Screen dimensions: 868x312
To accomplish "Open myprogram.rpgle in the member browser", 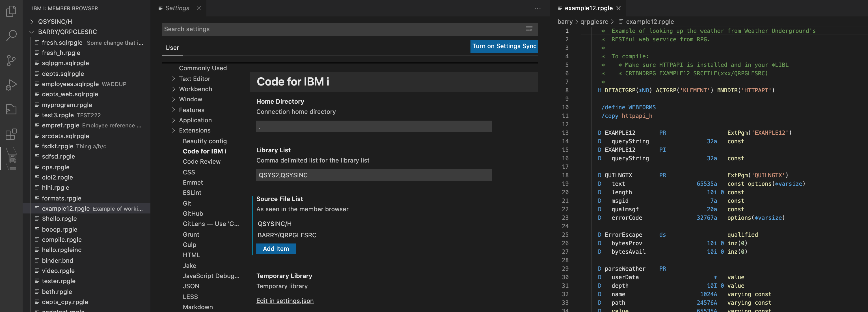I will (67, 105).
